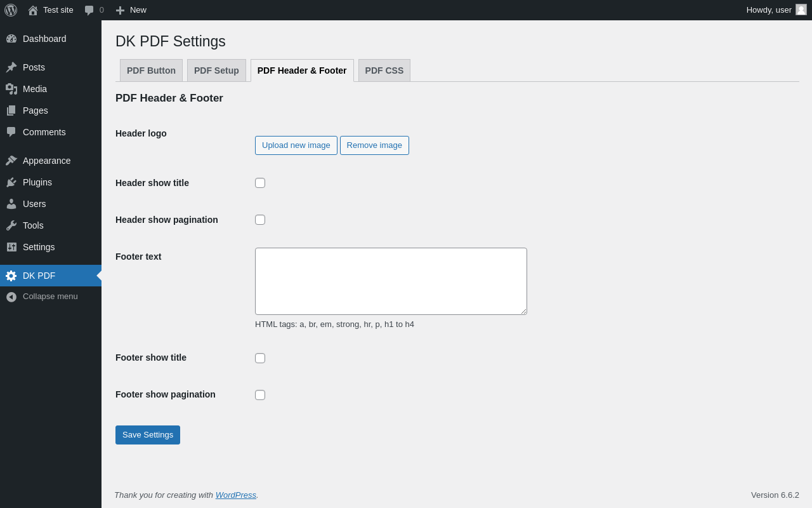Select the PDF Header & Footer tab
812x508 pixels.
pyautogui.click(x=302, y=70)
